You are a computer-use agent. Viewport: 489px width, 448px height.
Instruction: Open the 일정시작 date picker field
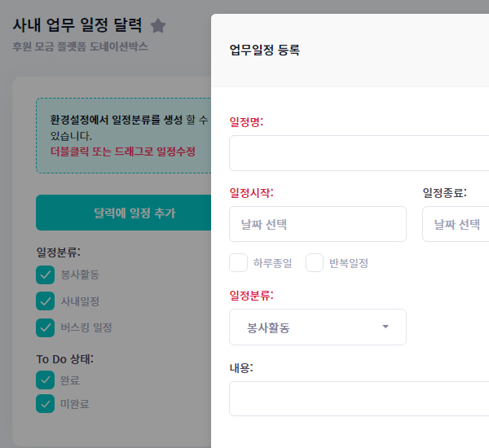318,224
